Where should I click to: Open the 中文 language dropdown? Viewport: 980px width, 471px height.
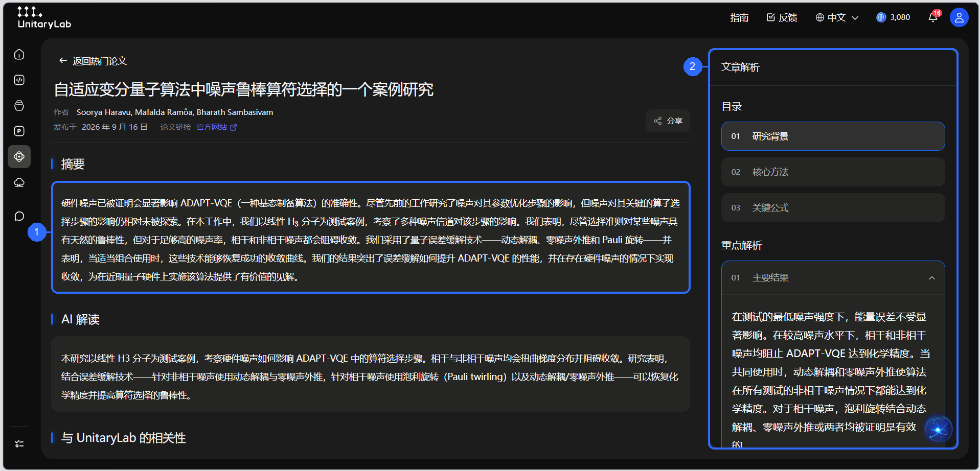[837, 17]
